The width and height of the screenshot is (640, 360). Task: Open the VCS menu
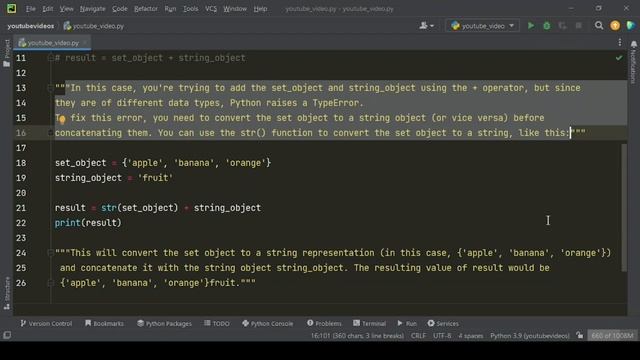[211, 9]
